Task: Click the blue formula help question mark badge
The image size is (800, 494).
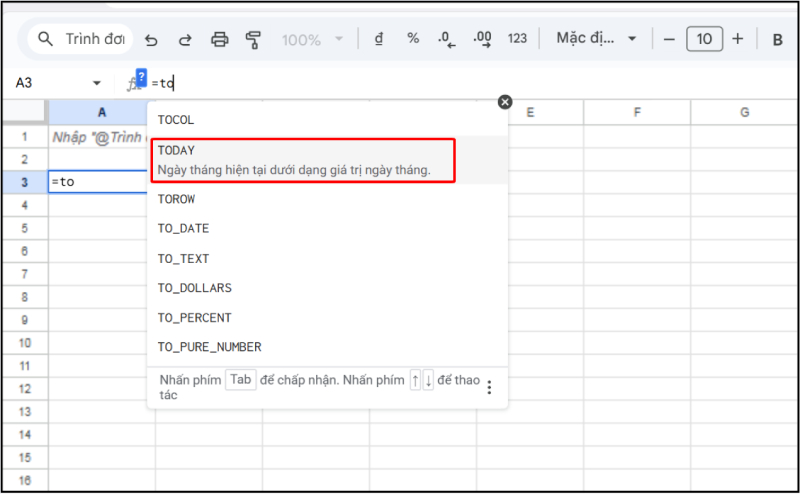Action: (141, 77)
